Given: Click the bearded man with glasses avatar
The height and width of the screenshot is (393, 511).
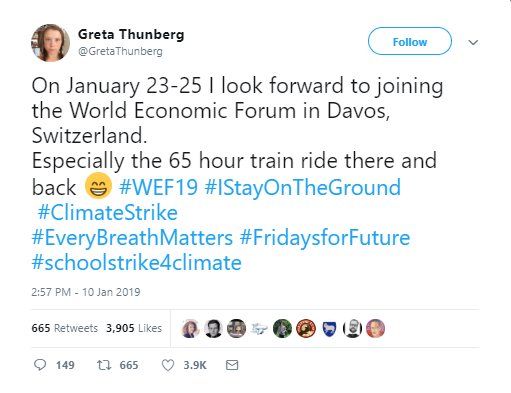Looking at the screenshot, I should click(352, 328).
